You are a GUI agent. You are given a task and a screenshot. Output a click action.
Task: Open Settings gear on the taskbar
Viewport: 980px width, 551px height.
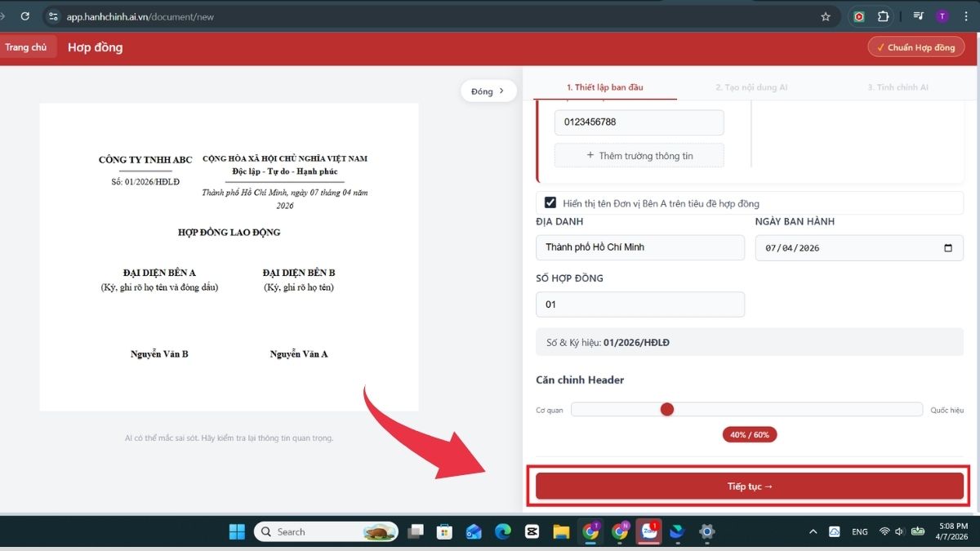click(706, 531)
